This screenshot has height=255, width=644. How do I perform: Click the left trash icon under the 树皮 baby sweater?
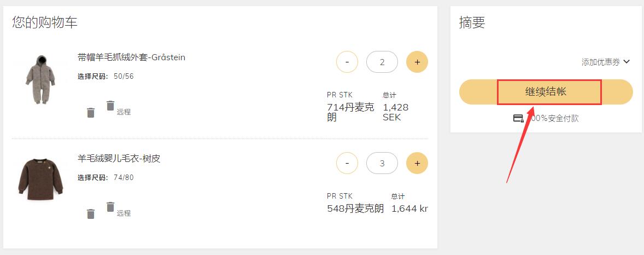[91, 214]
